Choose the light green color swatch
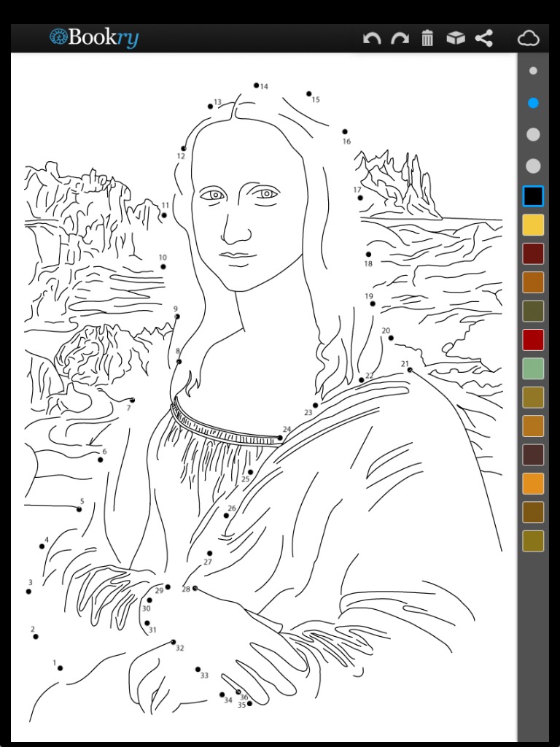 tap(533, 368)
